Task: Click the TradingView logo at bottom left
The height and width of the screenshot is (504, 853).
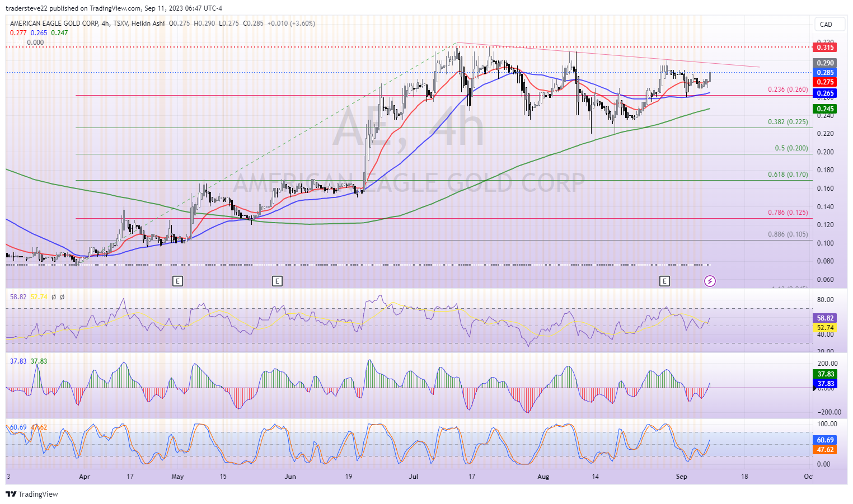Action: pyautogui.click(x=32, y=494)
